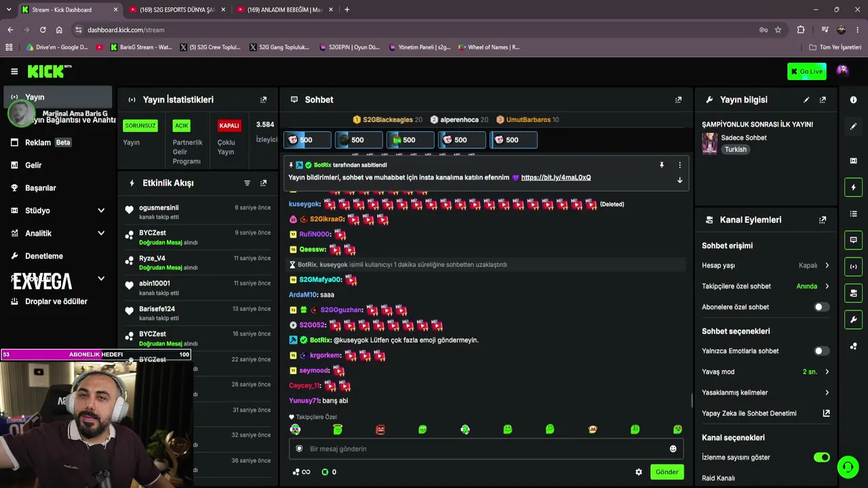Open the Chrome extensions puzzle icon
The image size is (868, 488).
(x=801, y=30)
